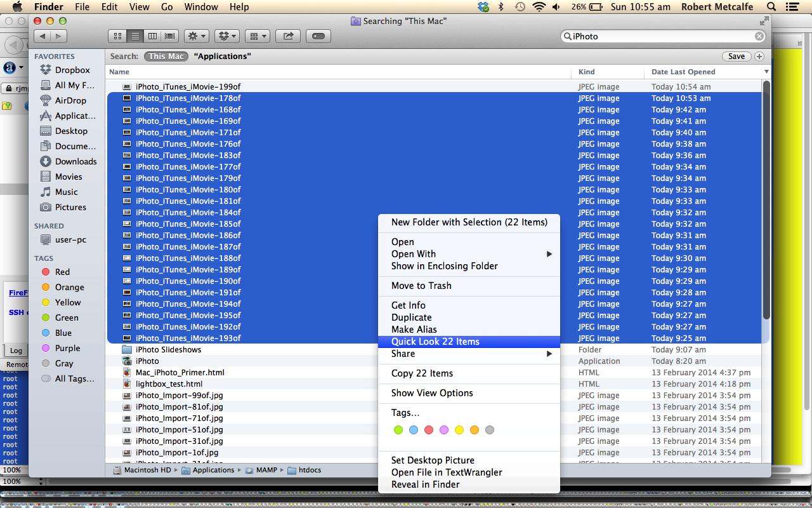The width and height of the screenshot is (812, 508).
Task: Expand the Share submenu in context menu
Action: click(x=469, y=354)
